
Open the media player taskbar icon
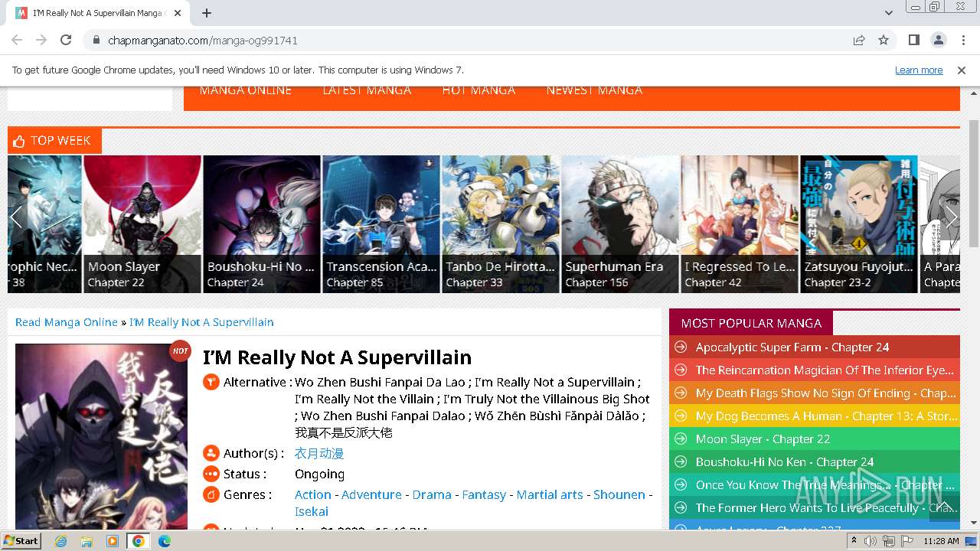(113, 541)
